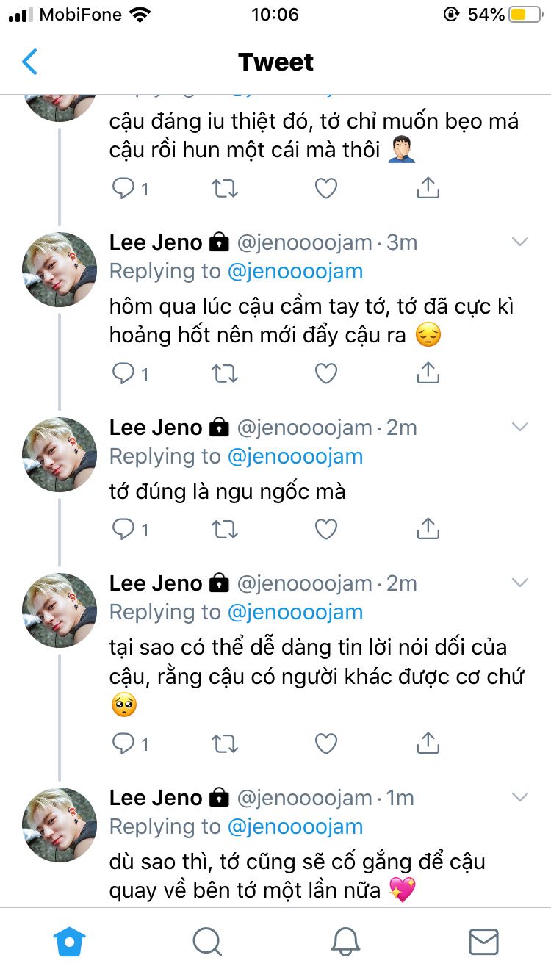Like the 'hôm qua lúc cậu cầm tay' tweet
Viewport: 551px width, 980px height.
coord(325,374)
